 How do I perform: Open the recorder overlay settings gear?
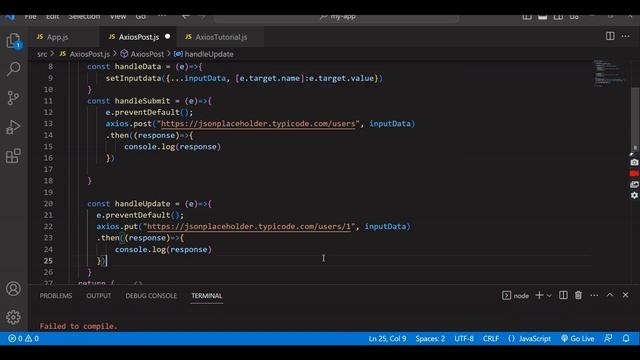[634, 196]
